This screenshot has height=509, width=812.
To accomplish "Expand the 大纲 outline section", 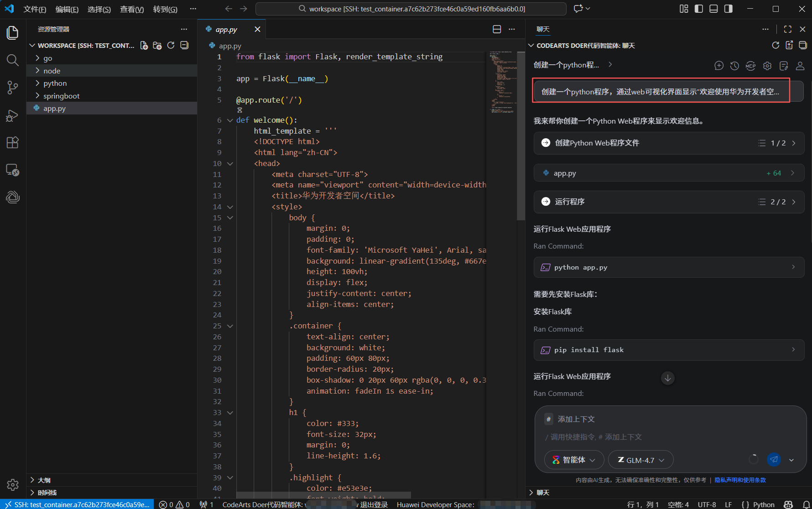I will pos(112,480).
